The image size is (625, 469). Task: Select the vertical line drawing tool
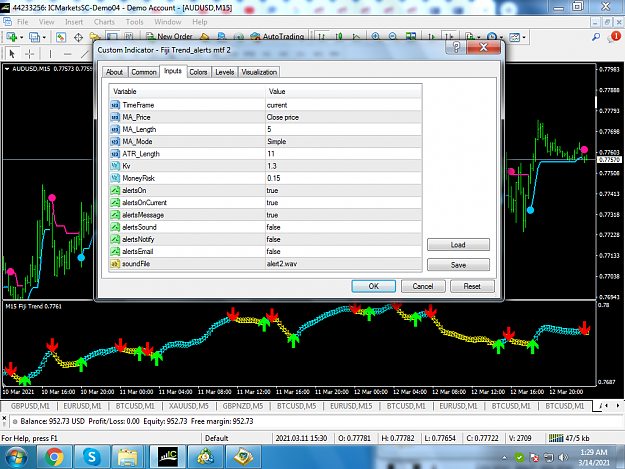(x=50, y=53)
